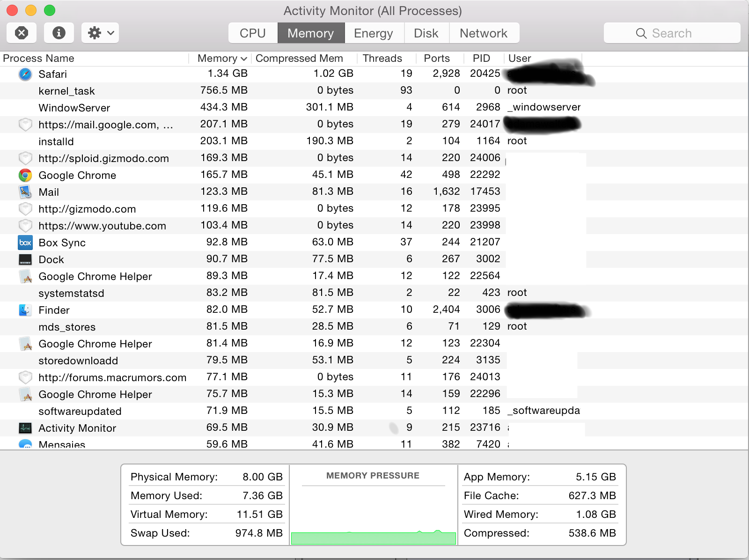
Task: Select the softwareupdated process row
Action: (374, 411)
